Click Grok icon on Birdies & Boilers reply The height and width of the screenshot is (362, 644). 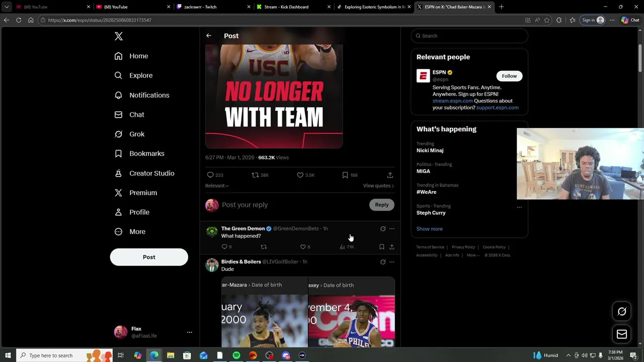(383, 262)
